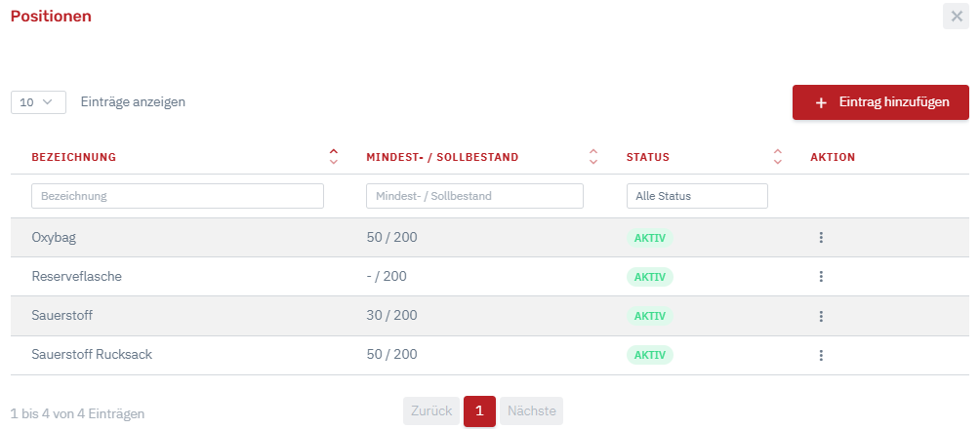Click the Eintrag hinzufügen button

pyautogui.click(x=880, y=102)
